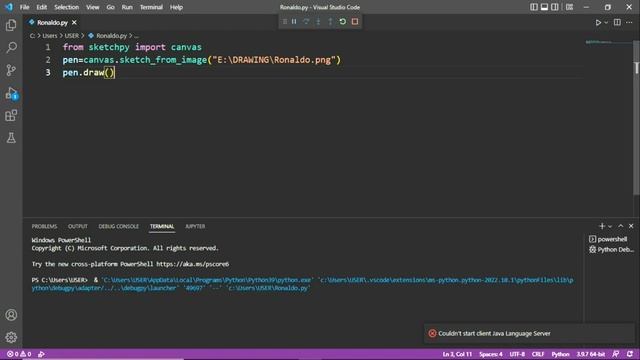The image size is (640, 360).
Task: Restart the debug session
Action: [342, 22]
